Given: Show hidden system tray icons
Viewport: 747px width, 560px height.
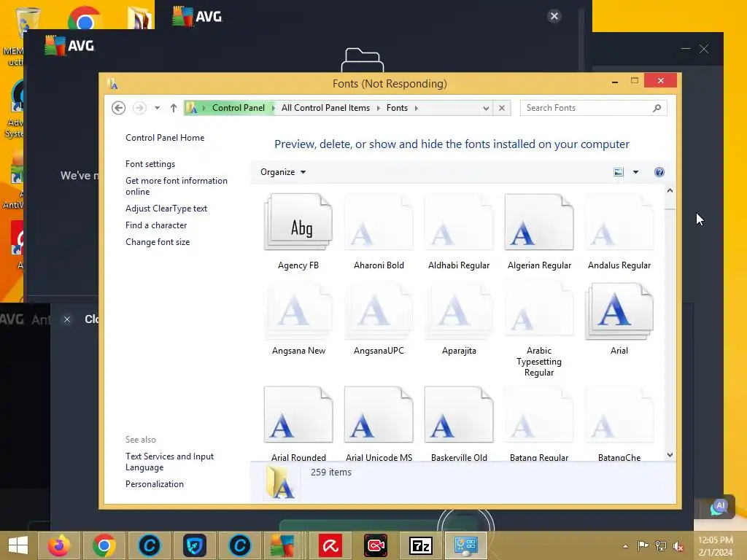Looking at the screenshot, I should tap(625, 546).
